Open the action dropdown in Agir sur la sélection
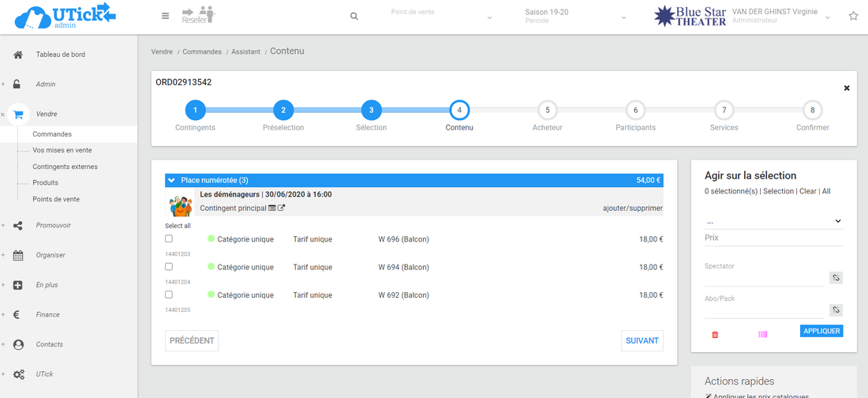Viewport: 868px width, 398px height. (773, 221)
